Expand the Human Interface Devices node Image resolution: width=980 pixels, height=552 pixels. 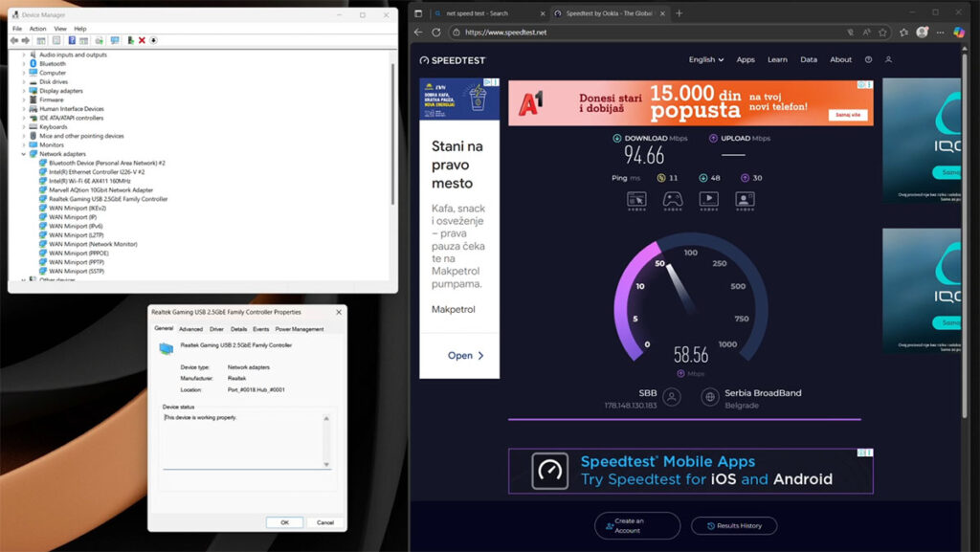[x=24, y=109]
